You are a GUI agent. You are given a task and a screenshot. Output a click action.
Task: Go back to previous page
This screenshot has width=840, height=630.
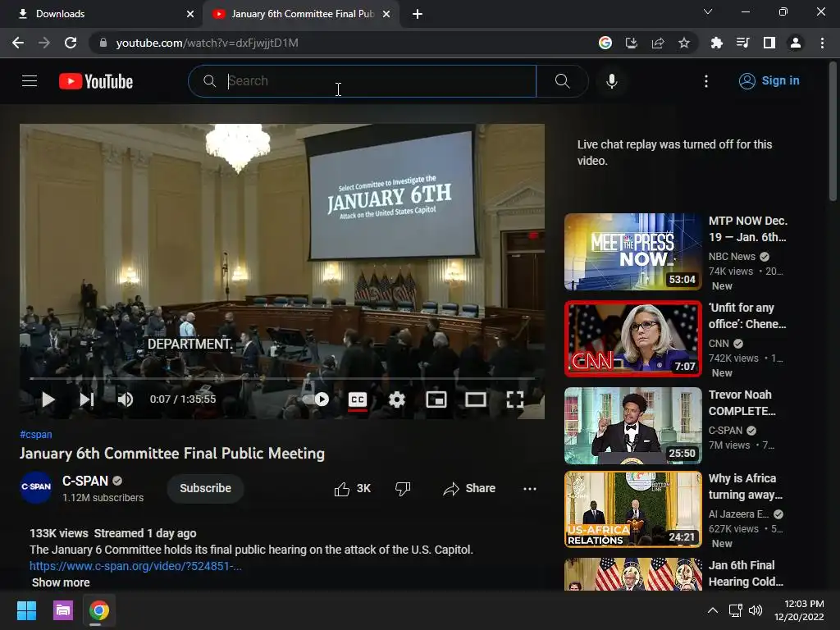(x=18, y=43)
